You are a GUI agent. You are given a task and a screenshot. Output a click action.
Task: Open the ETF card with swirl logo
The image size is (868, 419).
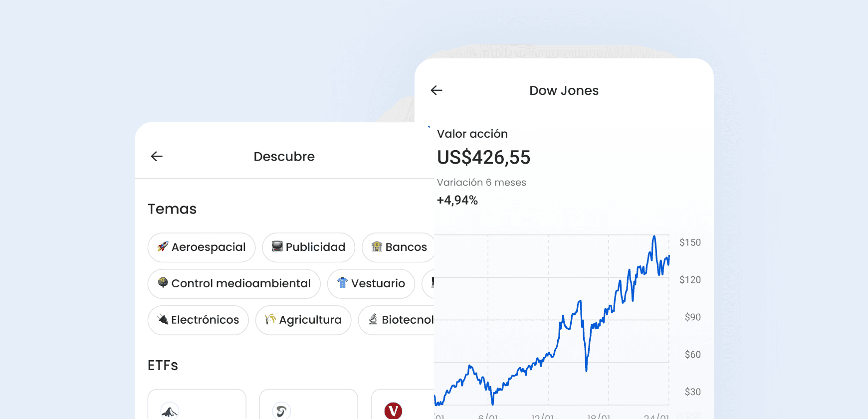click(309, 404)
